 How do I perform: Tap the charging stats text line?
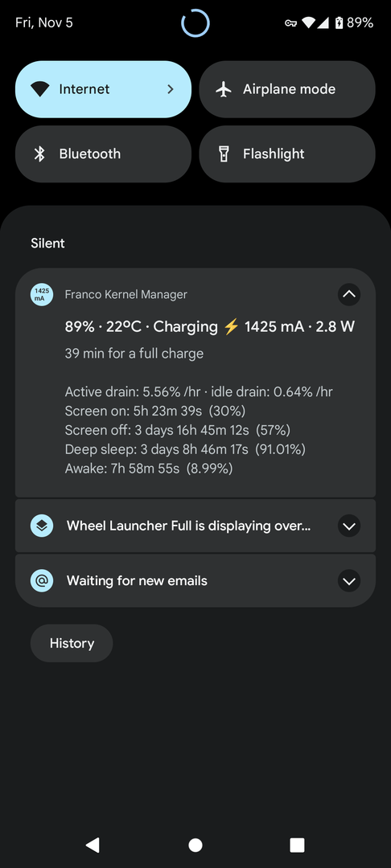click(x=210, y=326)
